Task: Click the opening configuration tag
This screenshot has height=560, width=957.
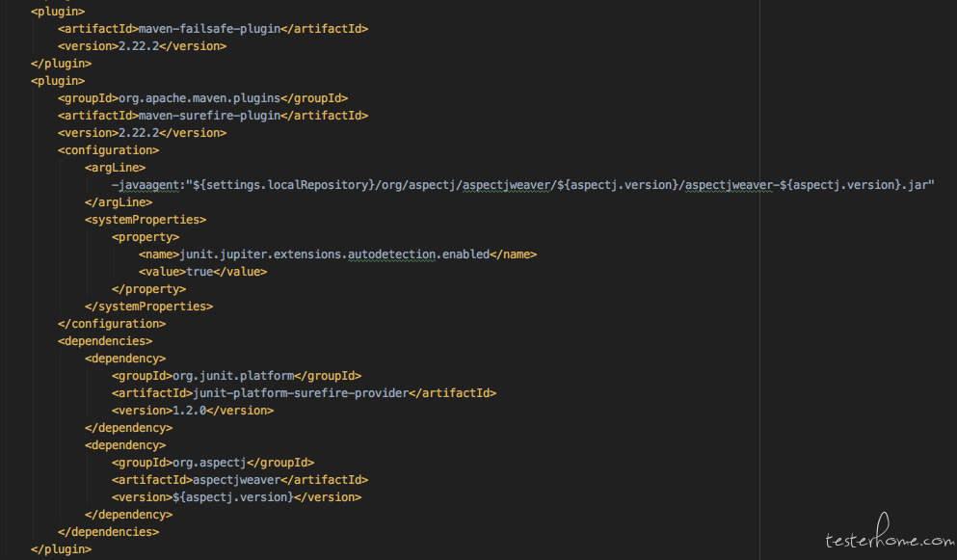Action: [109, 150]
